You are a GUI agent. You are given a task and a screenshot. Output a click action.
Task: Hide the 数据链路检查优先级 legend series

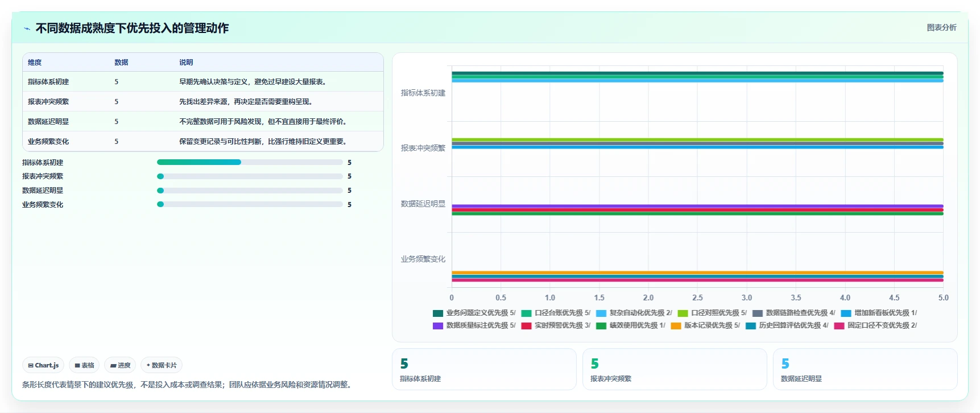click(x=794, y=313)
